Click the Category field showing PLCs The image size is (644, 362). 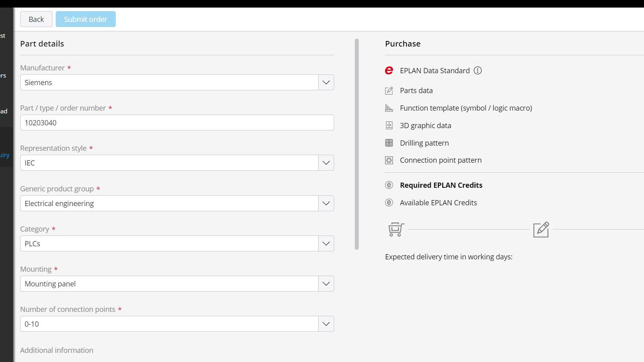169,243
